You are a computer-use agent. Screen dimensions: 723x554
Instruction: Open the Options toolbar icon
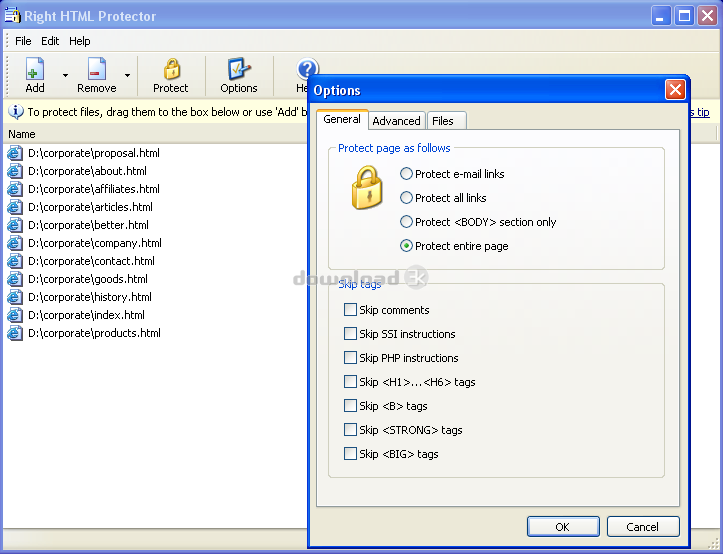tap(239, 69)
